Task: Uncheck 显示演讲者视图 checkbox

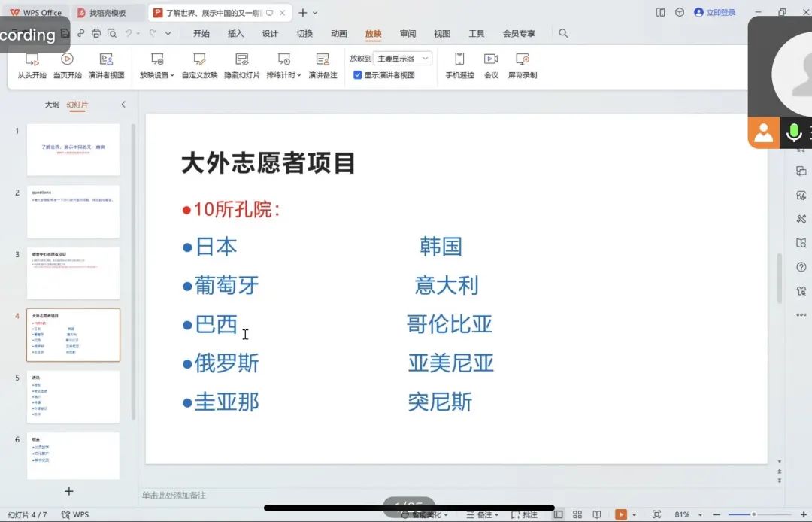Action: pos(358,75)
